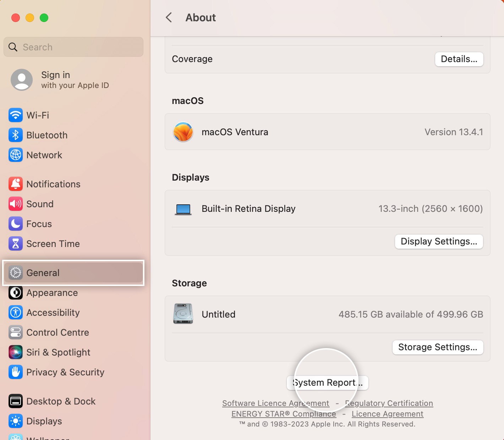The width and height of the screenshot is (504, 440).
Task: Select Control Centre in the sidebar
Action: pos(73,332)
